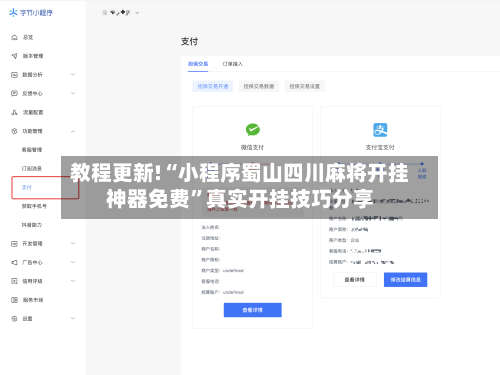The width and height of the screenshot is (500, 375).
Task: Click the 服务市场 grid icon
Action: pos(14,300)
